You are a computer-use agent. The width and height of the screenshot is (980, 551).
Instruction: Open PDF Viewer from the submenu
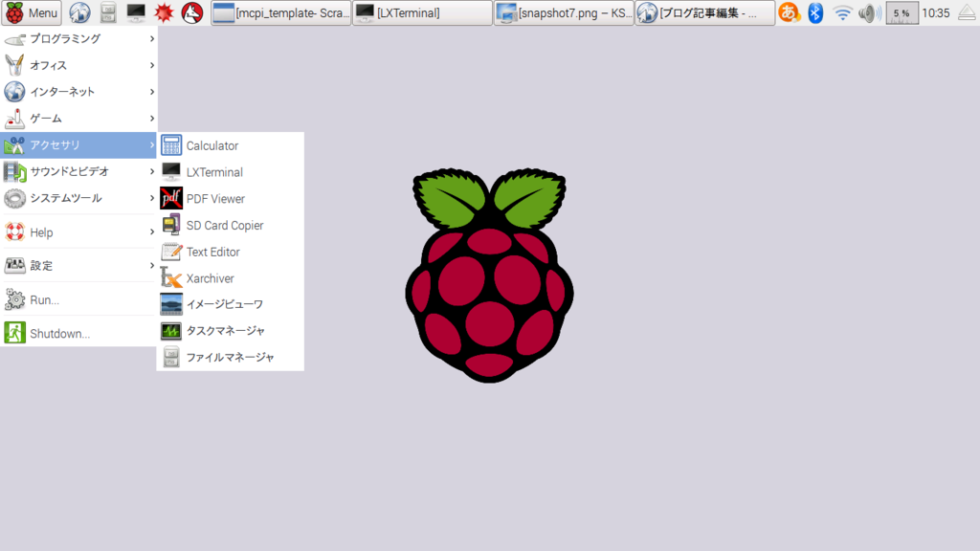click(230, 199)
